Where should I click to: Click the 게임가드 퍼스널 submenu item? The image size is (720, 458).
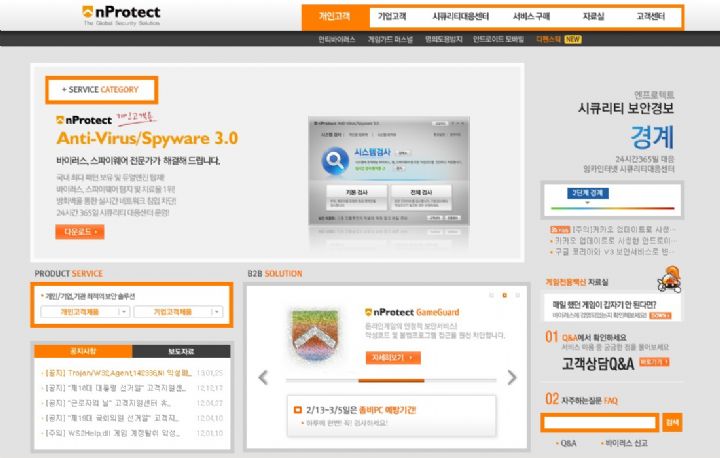(390, 40)
